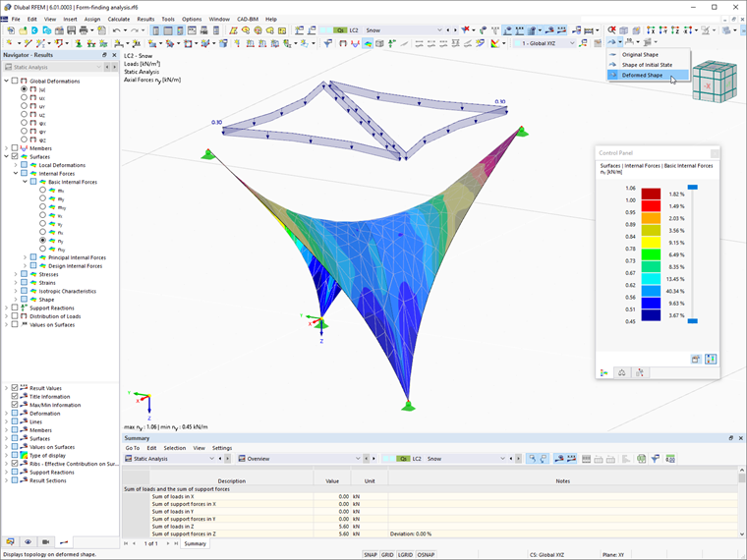Click the Control Panel color scale icon
Viewport: 747px width, 560px height.
604,373
